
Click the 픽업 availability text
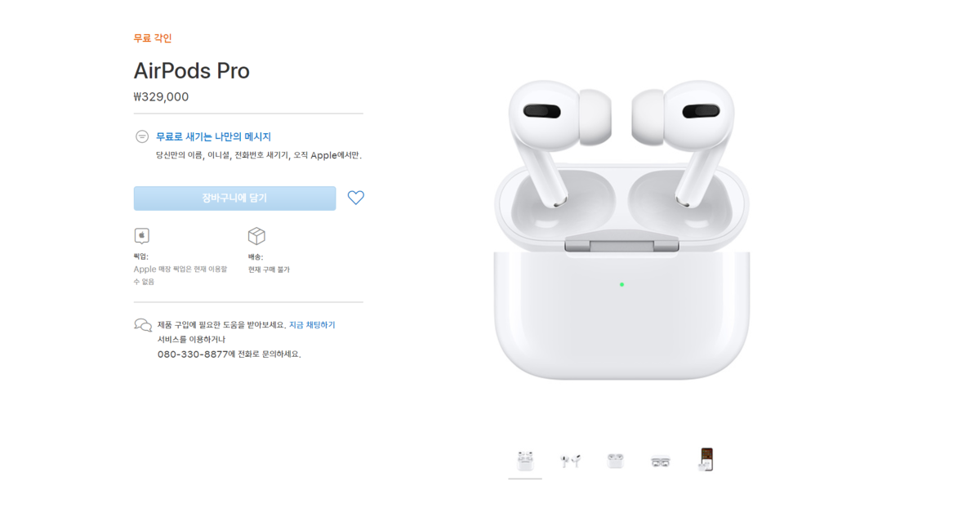tap(180, 269)
